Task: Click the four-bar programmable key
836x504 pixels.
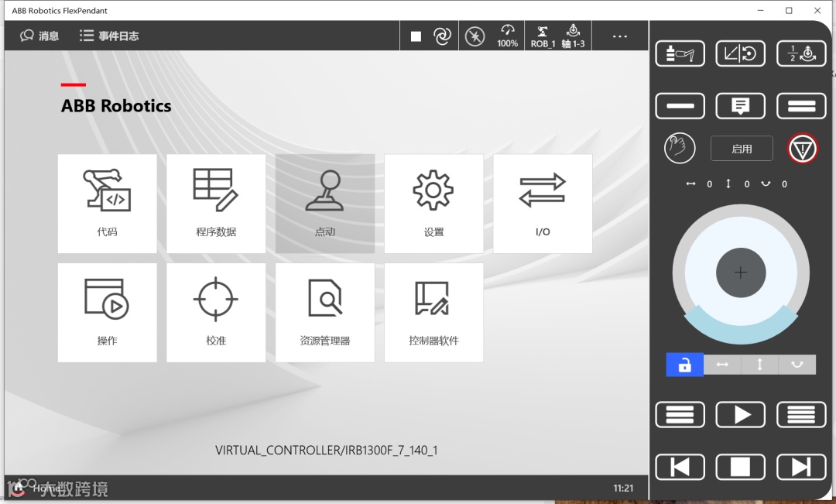Action: (801, 414)
